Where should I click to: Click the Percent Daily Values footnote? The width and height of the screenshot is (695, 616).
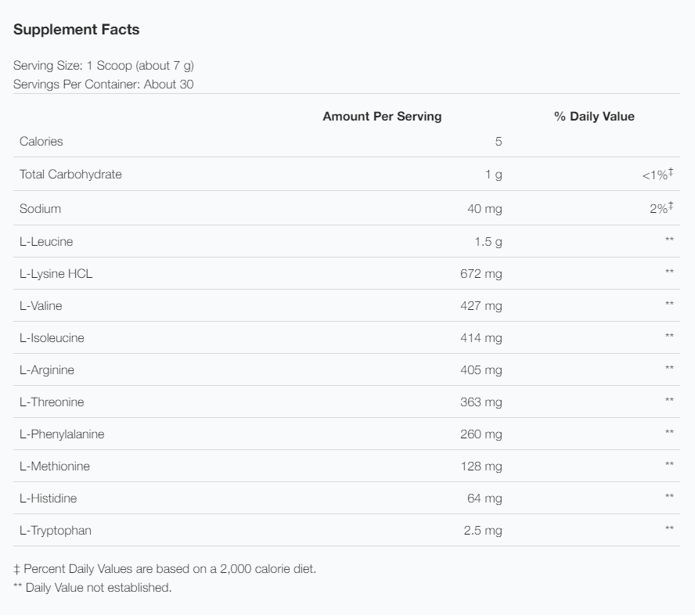[x=165, y=569]
